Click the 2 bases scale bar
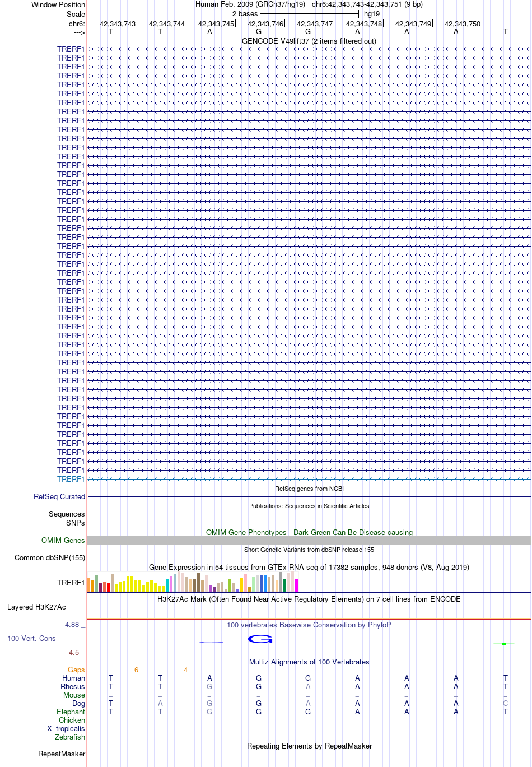Image resolution: width=532 pixels, height=767 pixels. click(309, 13)
